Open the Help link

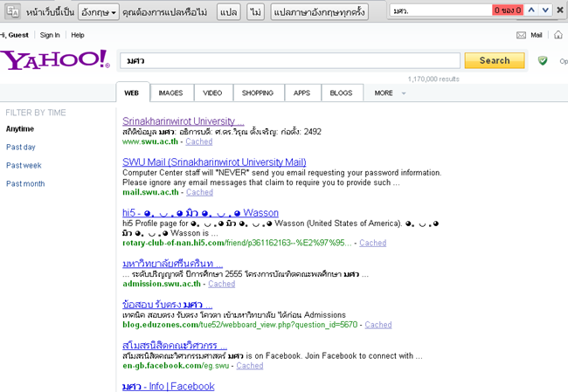pyautogui.click(x=78, y=35)
